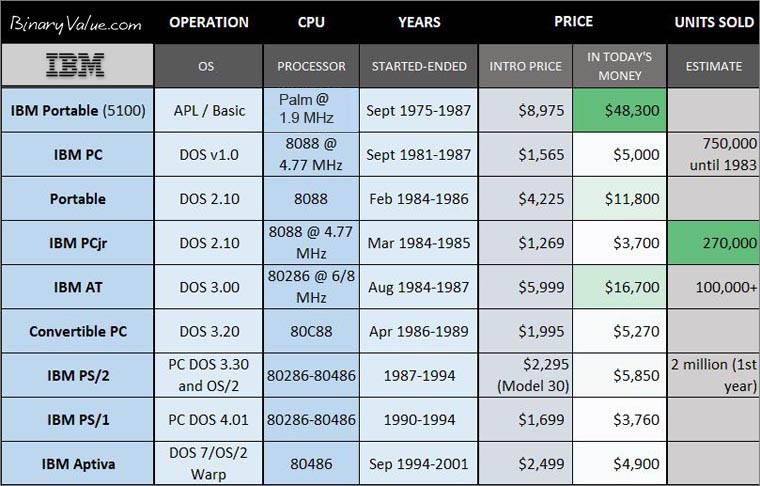The width and height of the screenshot is (760, 486).
Task: Click the IN TODAY'S MONEY subheader
Action: coord(619,66)
